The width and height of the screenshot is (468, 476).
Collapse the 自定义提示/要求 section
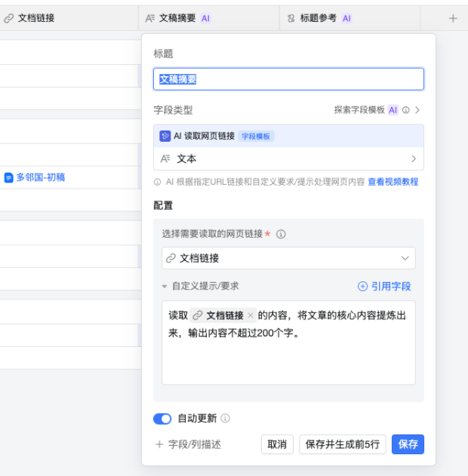coord(165,287)
